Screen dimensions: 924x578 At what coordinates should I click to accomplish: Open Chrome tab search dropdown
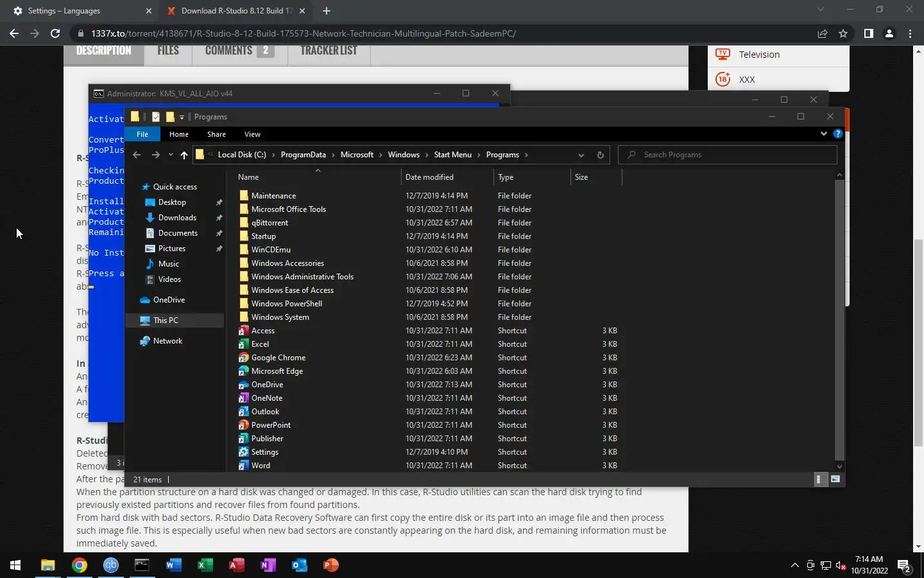tap(820, 10)
